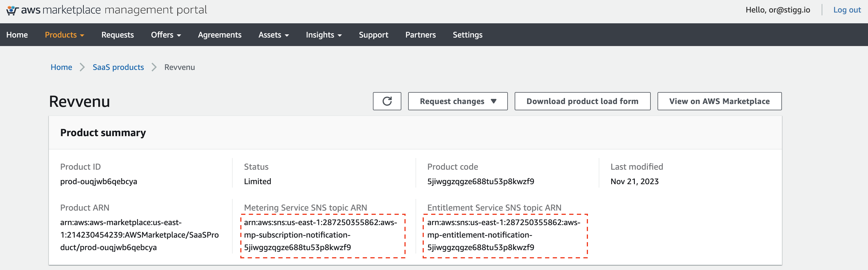Click the Log out link
This screenshot has height=270, width=868.
point(847,10)
